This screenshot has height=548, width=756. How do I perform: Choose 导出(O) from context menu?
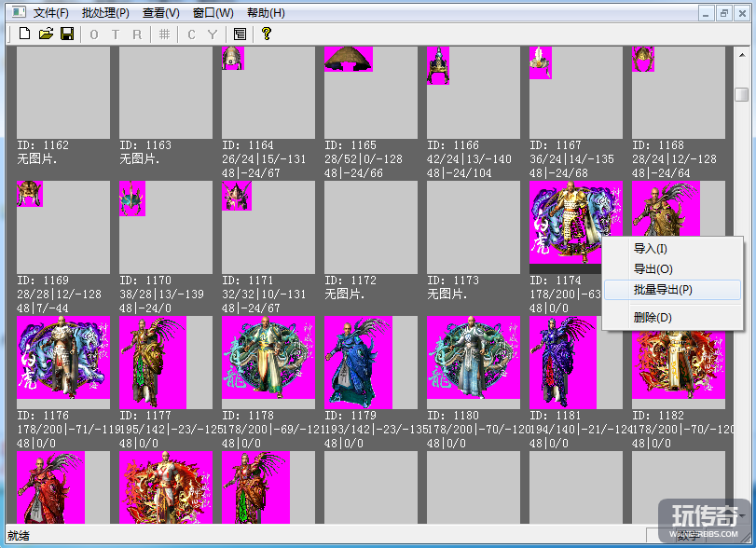tap(672, 269)
